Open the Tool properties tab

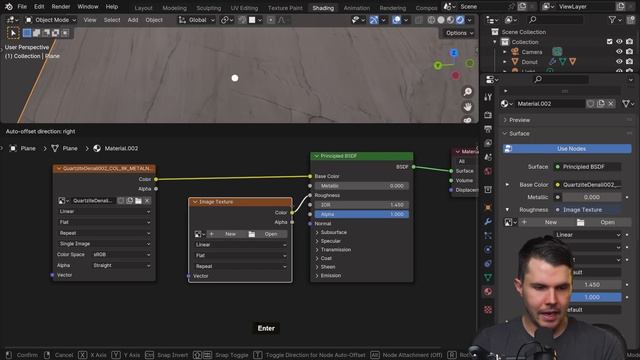point(488,97)
